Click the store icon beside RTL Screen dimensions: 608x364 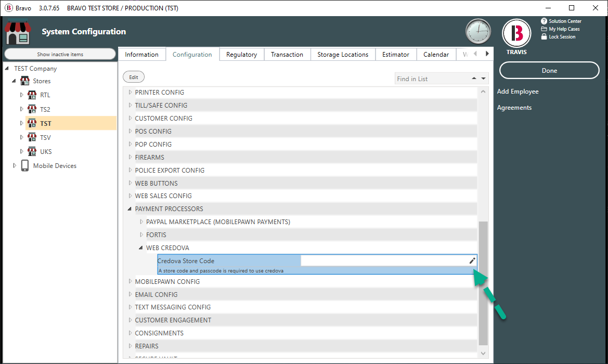32,95
